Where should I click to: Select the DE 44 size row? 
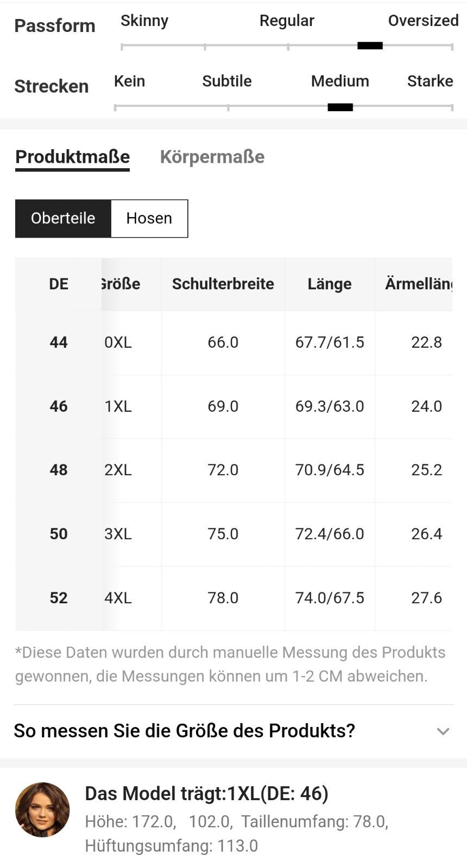coord(233,342)
